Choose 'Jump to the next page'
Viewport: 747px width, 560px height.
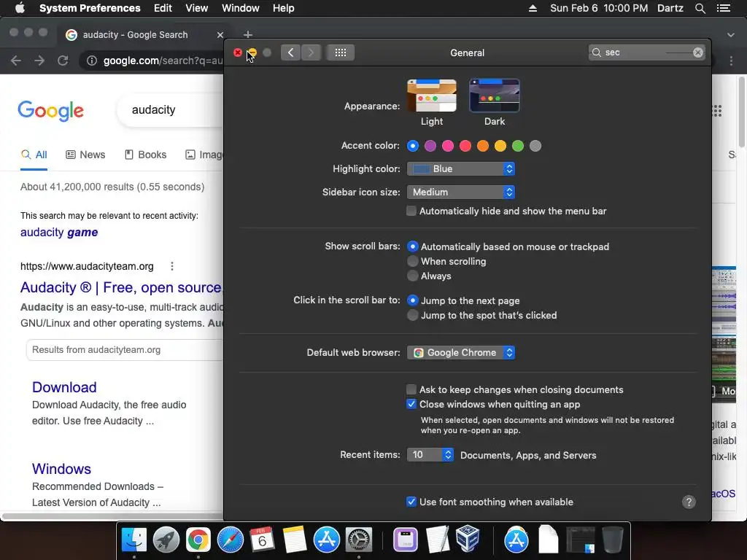(x=413, y=300)
